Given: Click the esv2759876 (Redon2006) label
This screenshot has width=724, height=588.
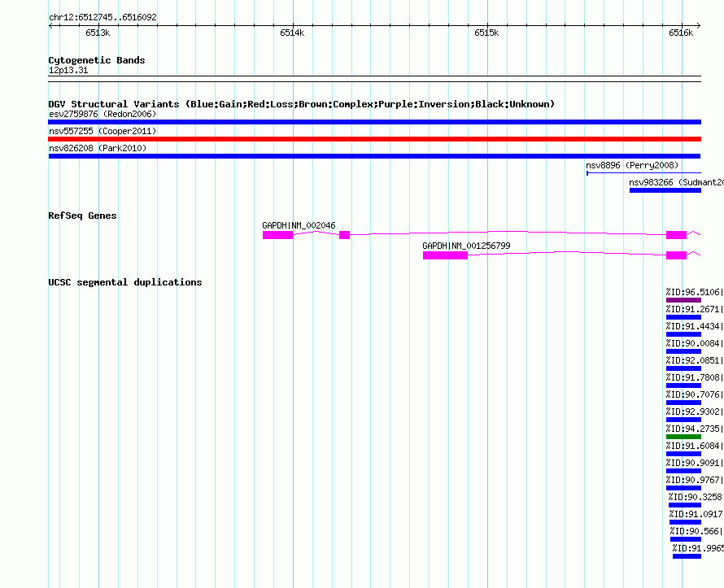Looking at the screenshot, I should pos(102,114).
